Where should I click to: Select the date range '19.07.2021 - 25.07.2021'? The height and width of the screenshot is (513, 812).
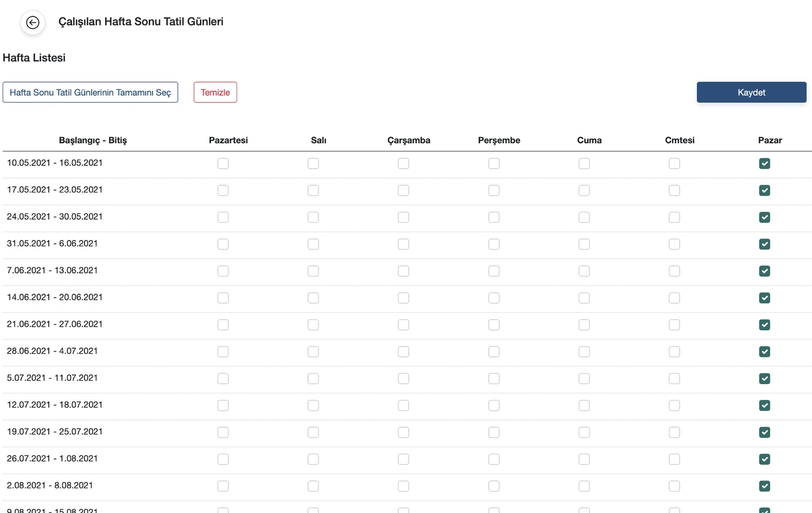55,432
